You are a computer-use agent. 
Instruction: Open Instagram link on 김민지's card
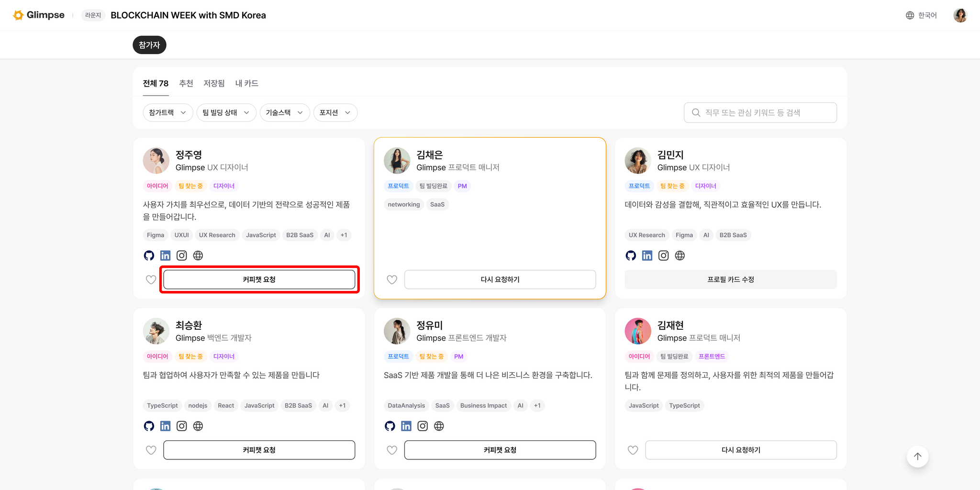point(664,256)
